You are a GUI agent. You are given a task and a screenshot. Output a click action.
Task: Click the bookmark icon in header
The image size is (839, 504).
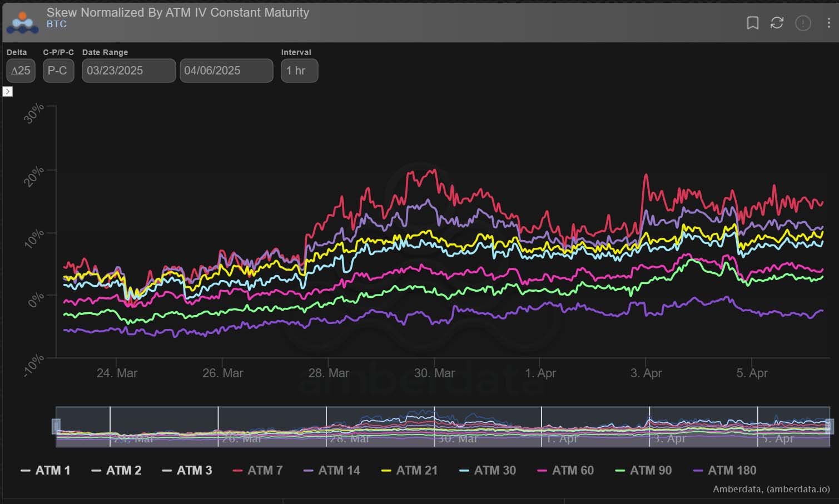click(x=752, y=23)
